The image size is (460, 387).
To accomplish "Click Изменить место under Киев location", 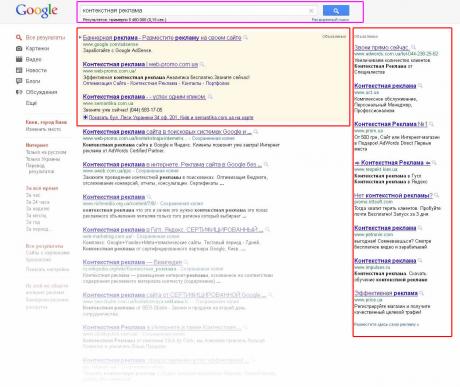I will 43,129.
